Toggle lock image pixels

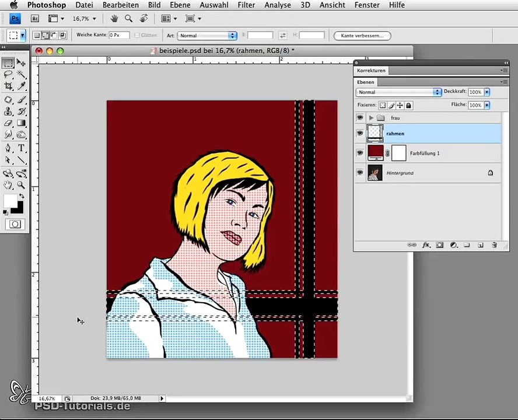[391, 106]
